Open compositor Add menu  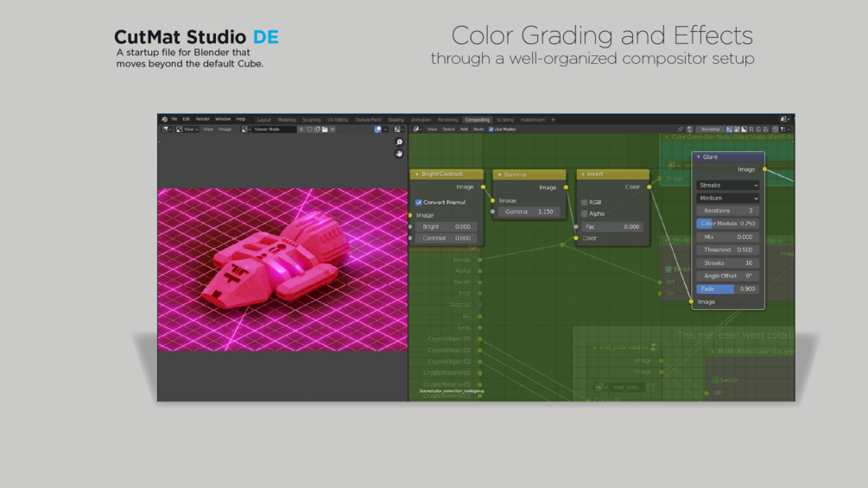pos(464,130)
